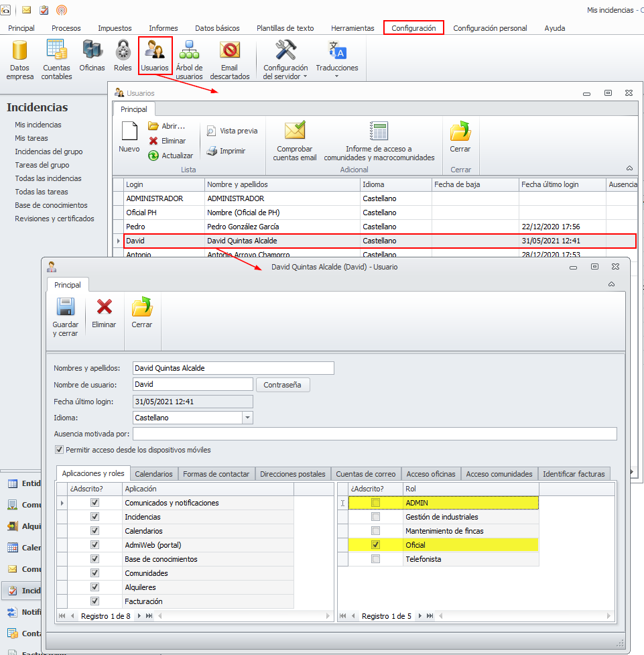This screenshot has width=644, height=655.
Task: Open Tareas del grupo in sidebar
Action: point(42,165)
